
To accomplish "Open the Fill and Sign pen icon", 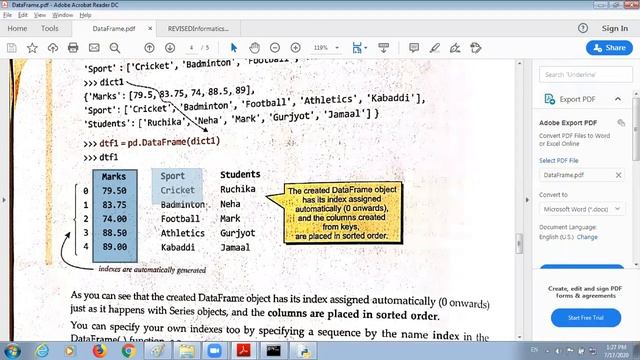I will point(455,48).
